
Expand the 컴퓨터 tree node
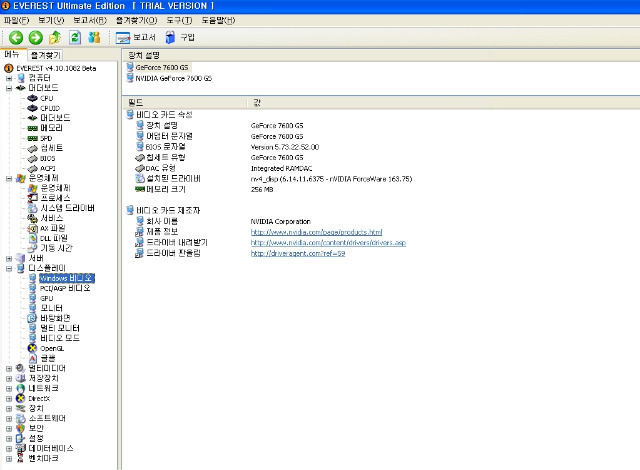pos(9,78)
